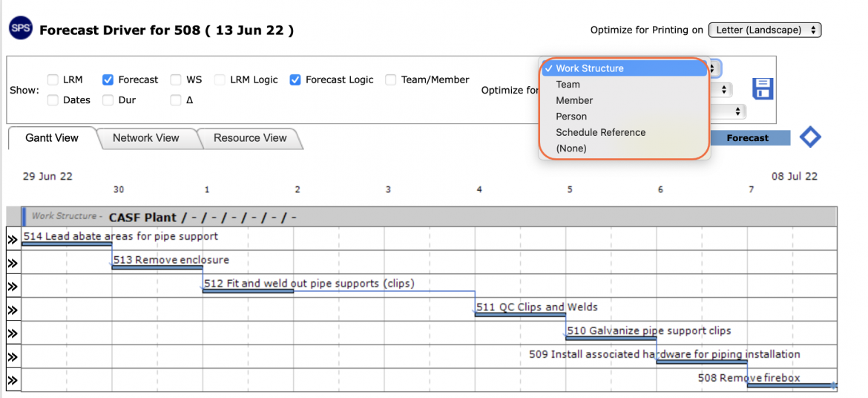
Task: Switch to the Gantt View tab
Action: (52, 138)
